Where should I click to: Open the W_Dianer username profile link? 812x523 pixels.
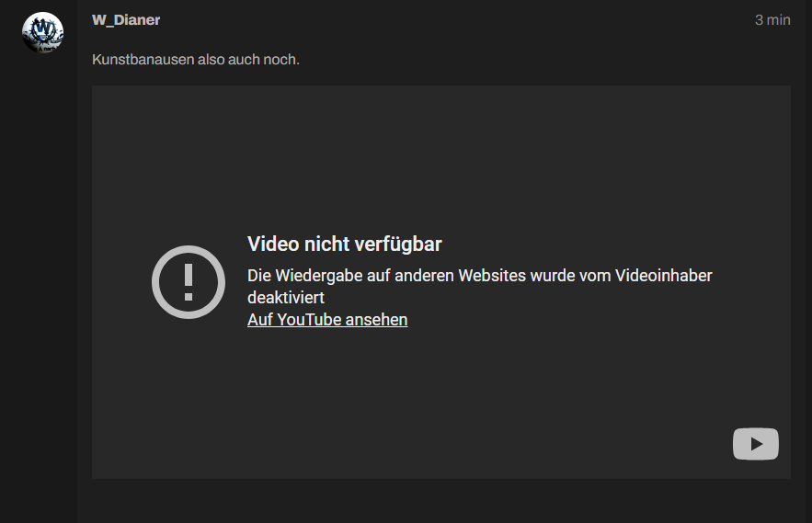point(126,19)
